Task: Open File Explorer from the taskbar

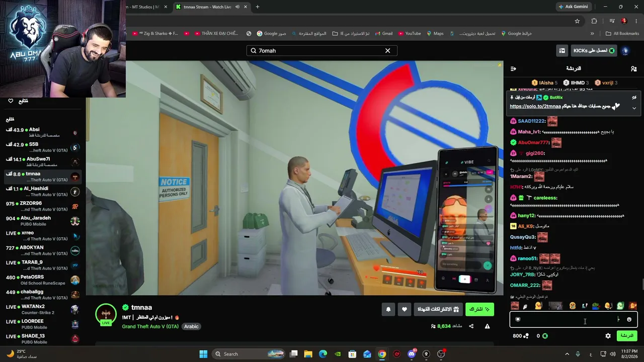Action: click(x=308, y=354)
